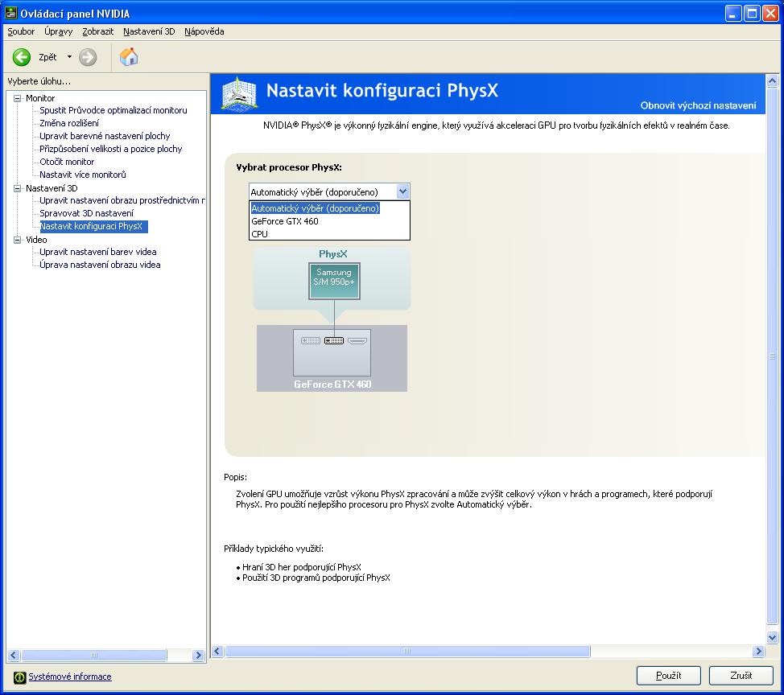Image resolution: width=784 pixels, height=695 pixels.
Task: Select Upravit nastavení barev videa
Action: pyautogui.click(x=98, y=252)
